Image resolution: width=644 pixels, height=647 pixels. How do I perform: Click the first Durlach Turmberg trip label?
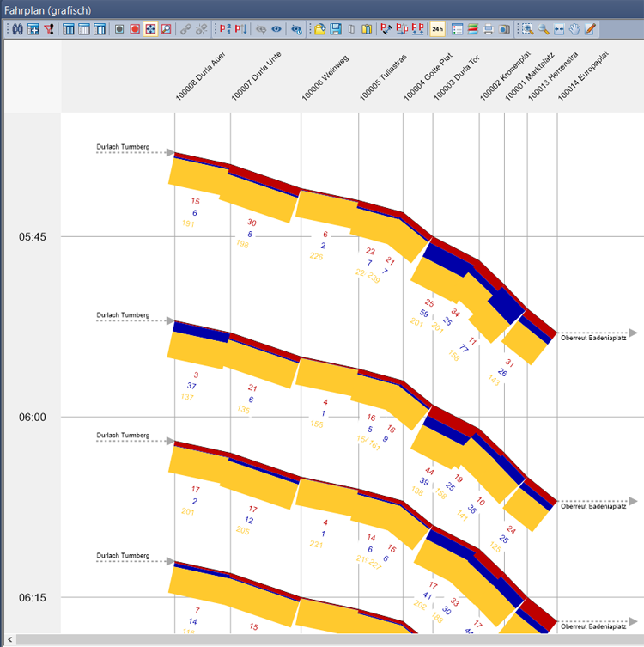coord(123,148)
